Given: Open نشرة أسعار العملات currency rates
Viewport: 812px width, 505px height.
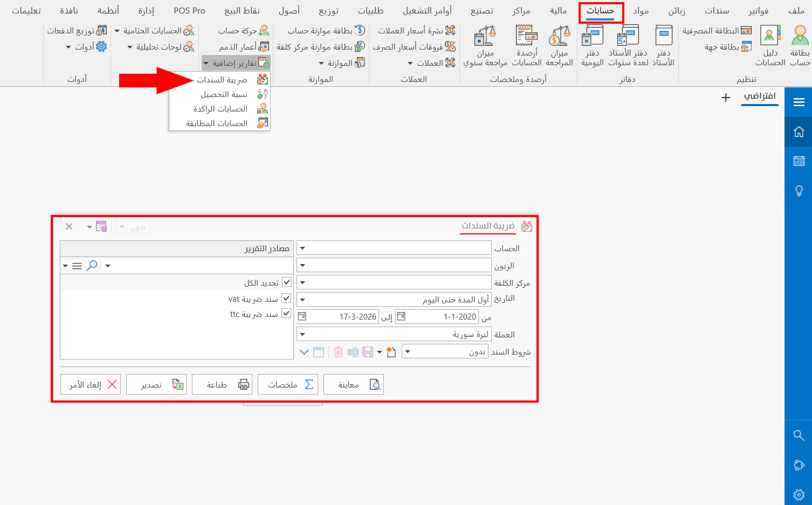Looking at the screenshot, I should [x=416, y=31].
